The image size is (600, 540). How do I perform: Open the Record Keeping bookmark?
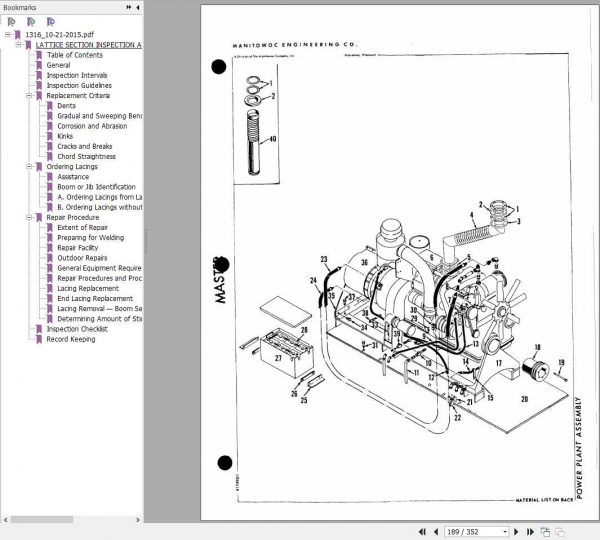(71, 339)
